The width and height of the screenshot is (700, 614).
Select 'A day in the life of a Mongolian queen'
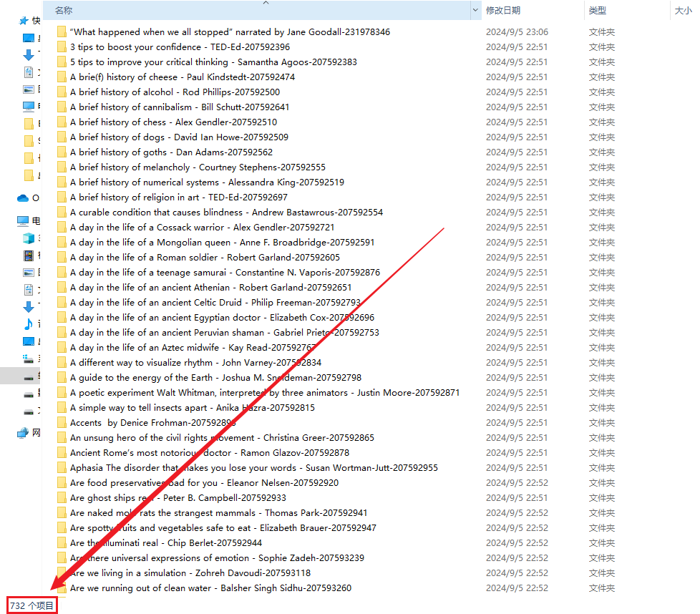(223, 243)
